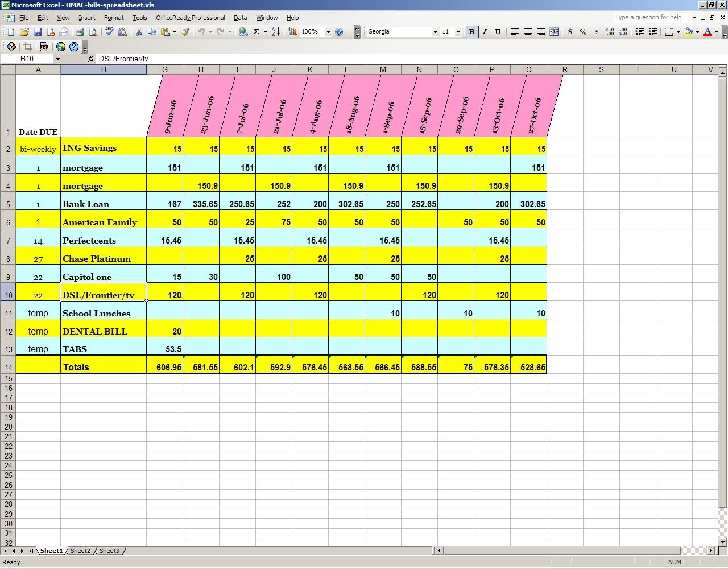Expand the font size dropdown
The width and height of the screenshot is (728, 569).
[x=457, y=31]
